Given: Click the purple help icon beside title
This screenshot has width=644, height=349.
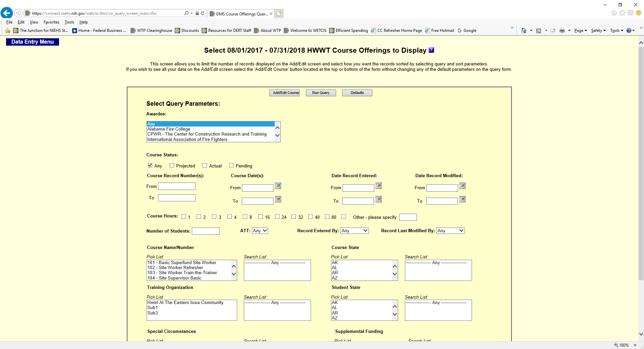Looking at the screenshot, I should click(x=431, y=50).
